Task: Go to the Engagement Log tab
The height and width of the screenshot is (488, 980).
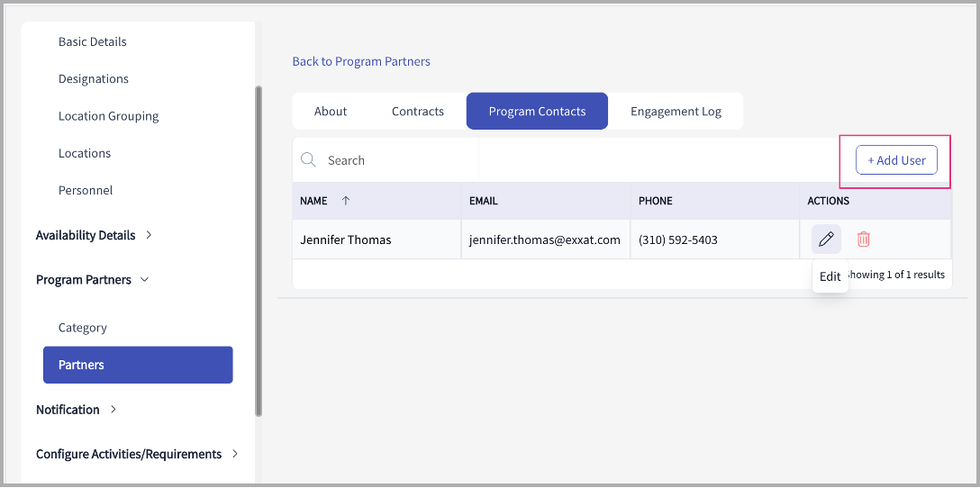Action: click(x=676, y=112)
